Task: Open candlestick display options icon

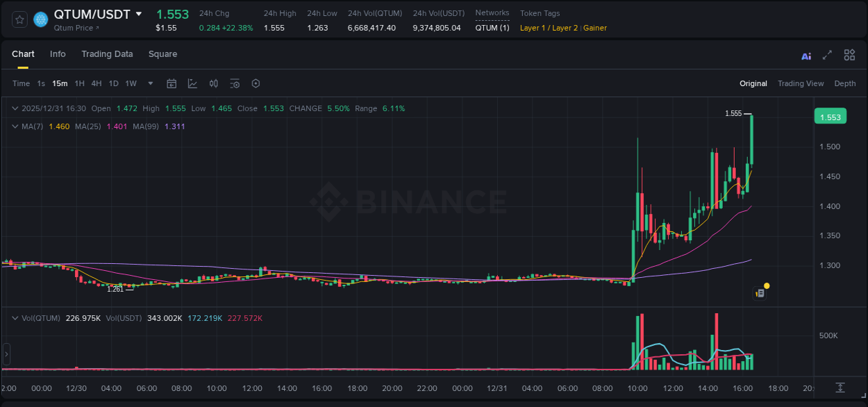Action: tap(214, 83)
